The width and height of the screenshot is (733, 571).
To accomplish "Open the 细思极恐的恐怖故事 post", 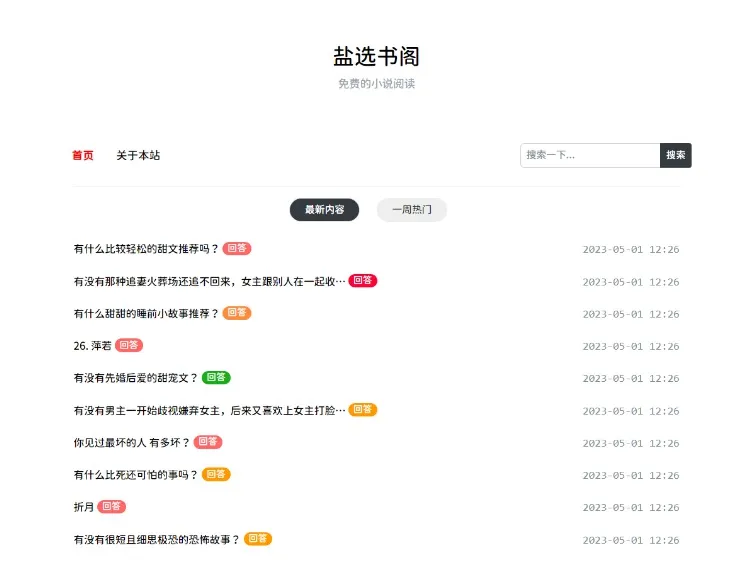I will click(157, 539).
